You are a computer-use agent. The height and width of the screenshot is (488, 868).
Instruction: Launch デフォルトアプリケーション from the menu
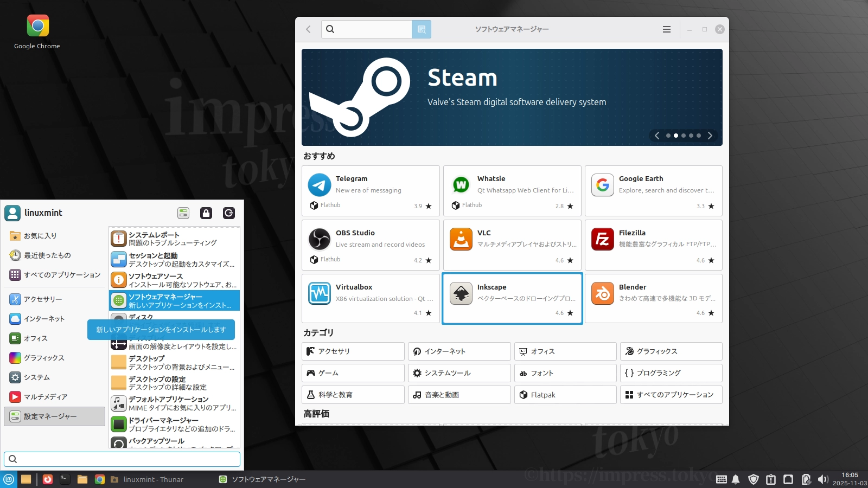[x=174, y=403]
